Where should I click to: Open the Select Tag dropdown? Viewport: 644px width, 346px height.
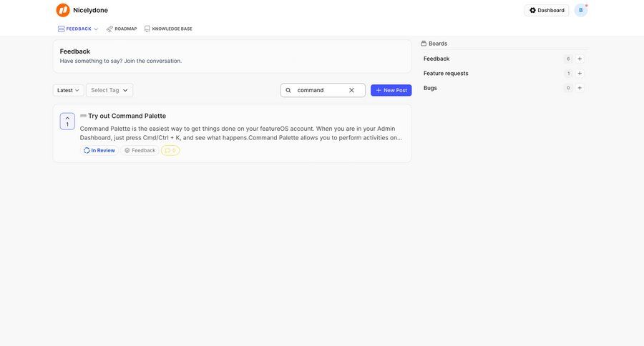pos(109,90)
